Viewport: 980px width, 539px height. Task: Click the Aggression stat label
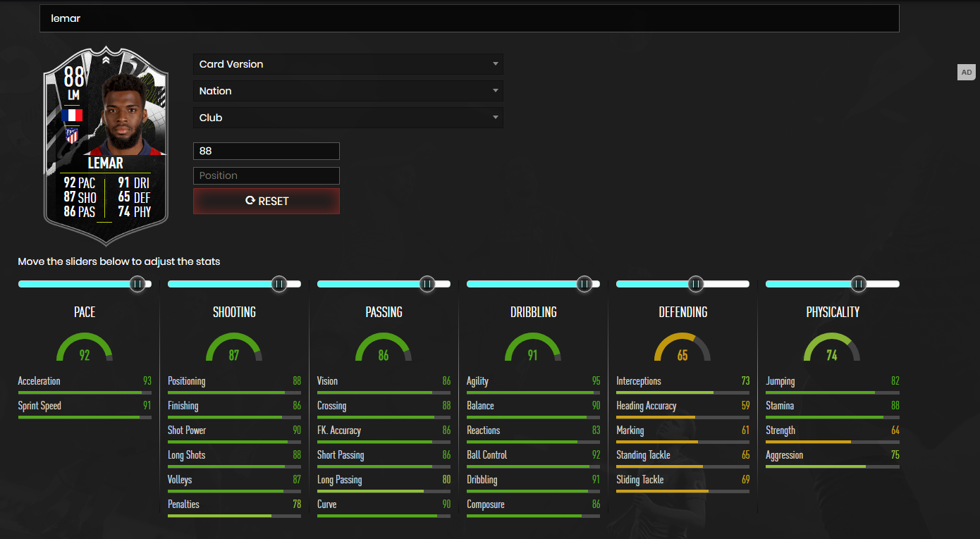coord(785,455)
